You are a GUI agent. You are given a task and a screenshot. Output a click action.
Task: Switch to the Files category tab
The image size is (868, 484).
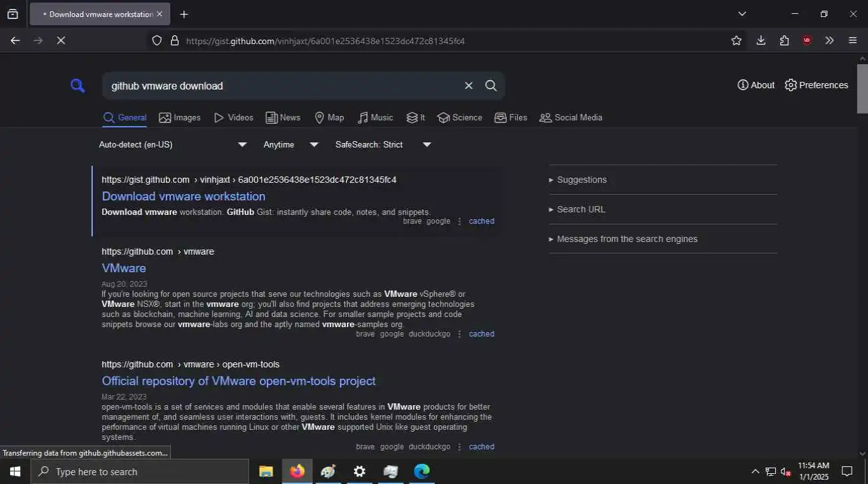pyautogui.click(x=511, y=118)
